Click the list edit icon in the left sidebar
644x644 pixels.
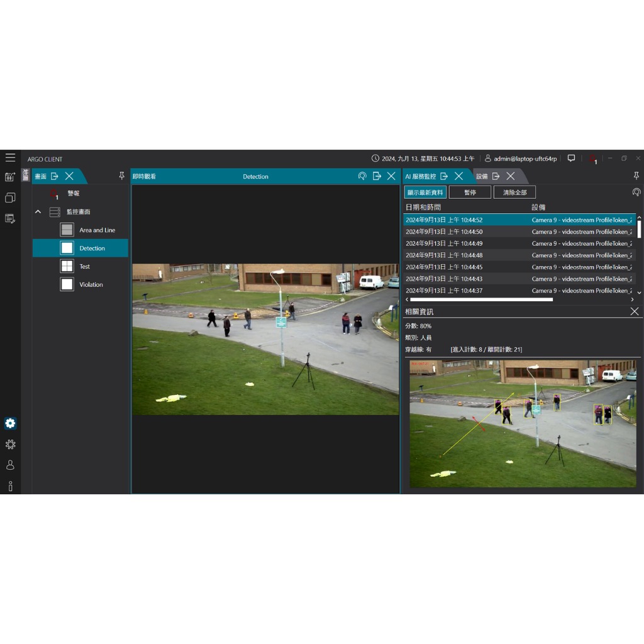pos(10,219)
